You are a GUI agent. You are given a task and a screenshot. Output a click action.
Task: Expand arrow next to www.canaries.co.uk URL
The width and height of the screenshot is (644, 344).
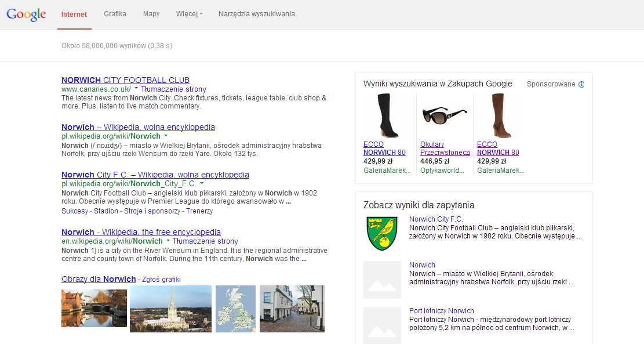coord(136,88)
